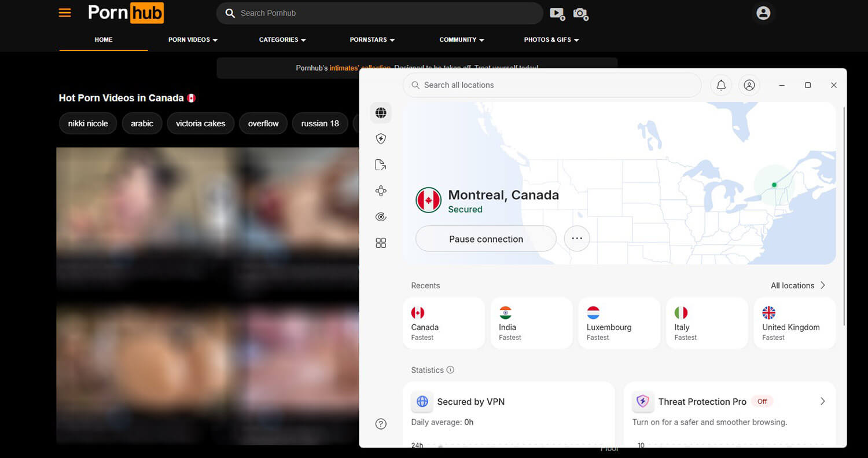Click the Threat Protection Pro shield icon
Image resolution: width=868 pixels, height=458 pixels.
click(x=643, y=401)
